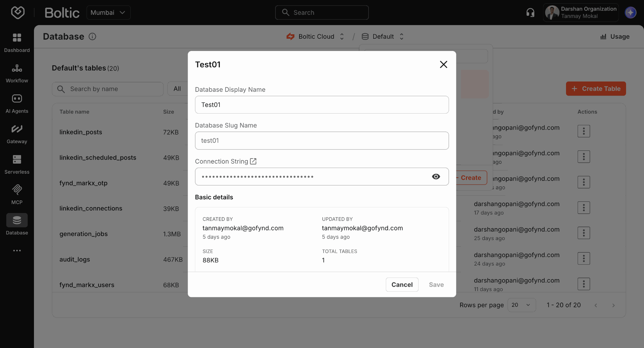Click the Database Display Name field

click(x=322, y=105)
